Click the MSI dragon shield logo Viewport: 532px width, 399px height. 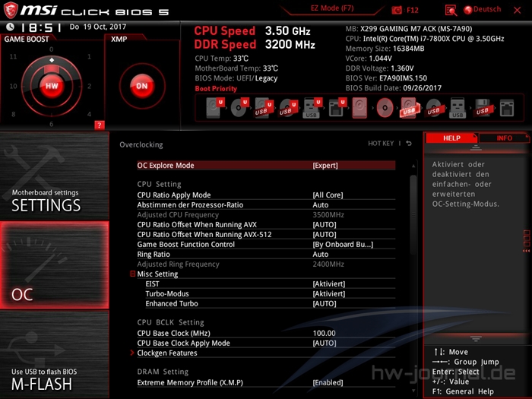click(10, 10)
